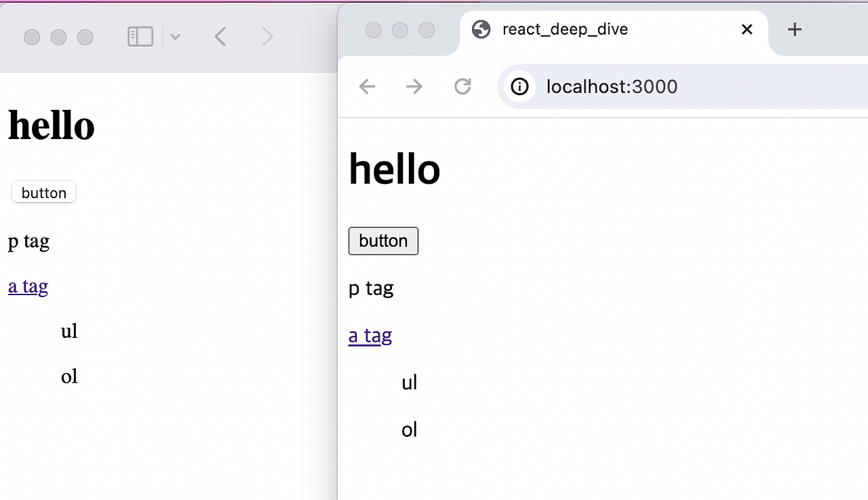View site information icon in Chrome
This screenshot has height=500, width=868.
click(520, 86)
